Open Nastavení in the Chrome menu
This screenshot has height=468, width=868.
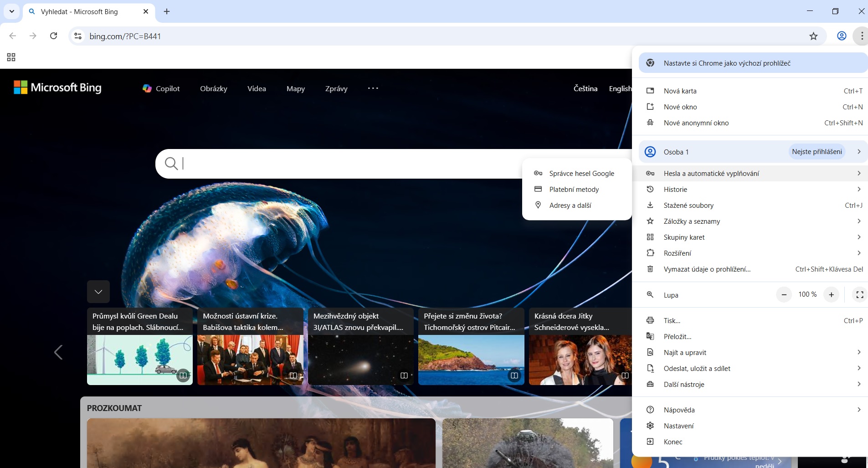point(678,426)
